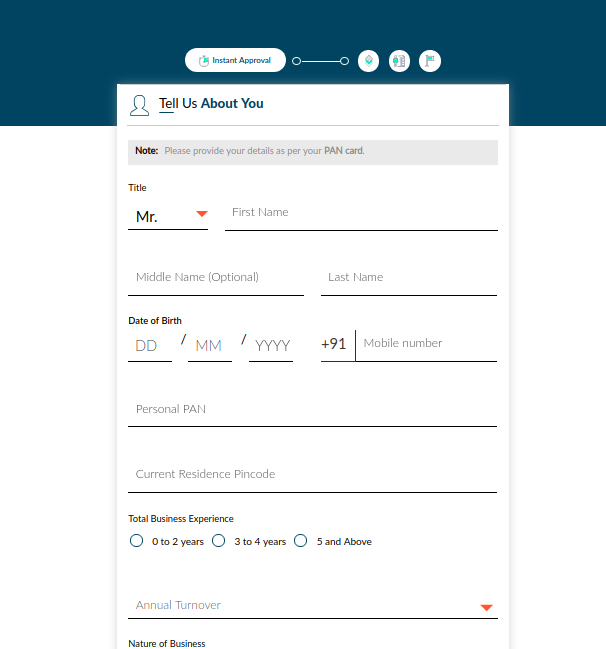Screen dimensions: 606x649
Task: Expand the Annual Turnover dropdown
Action: click(x=312, y=606)
